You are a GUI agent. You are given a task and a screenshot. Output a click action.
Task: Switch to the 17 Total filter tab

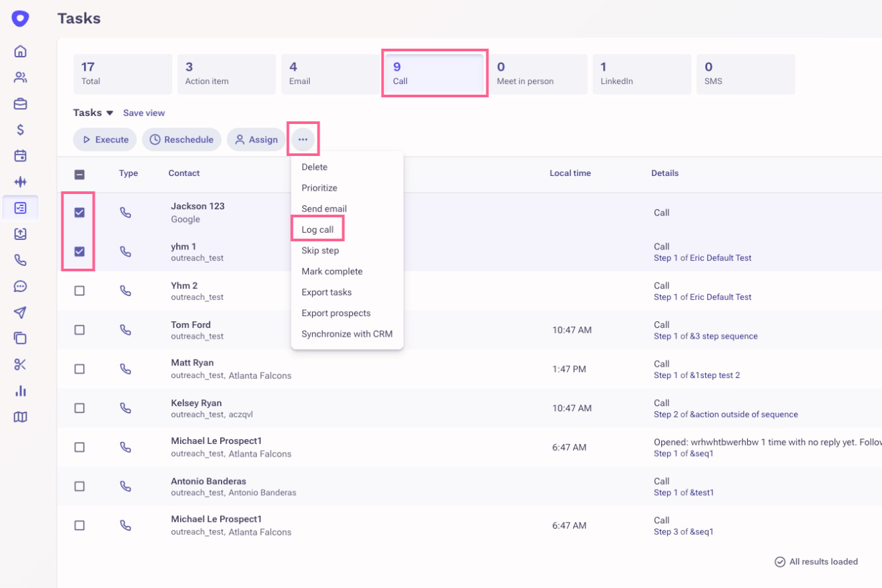(x=123, y=74)
